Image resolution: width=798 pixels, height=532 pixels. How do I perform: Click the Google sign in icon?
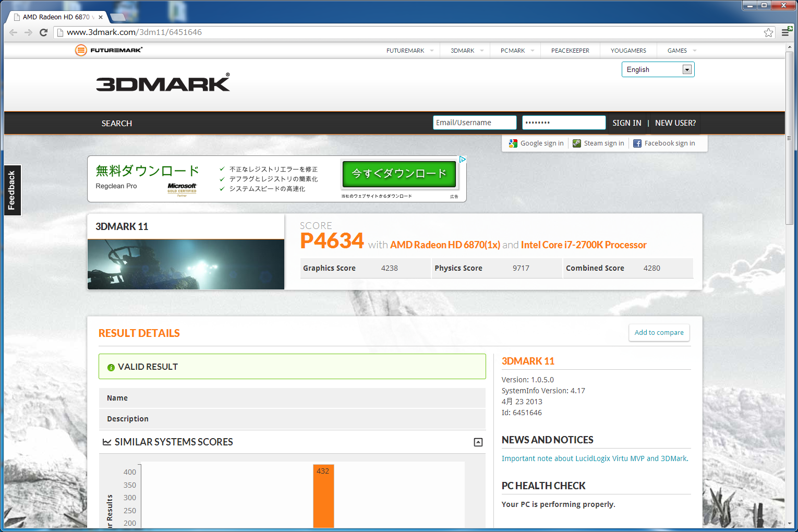click(x=513, y=143)
